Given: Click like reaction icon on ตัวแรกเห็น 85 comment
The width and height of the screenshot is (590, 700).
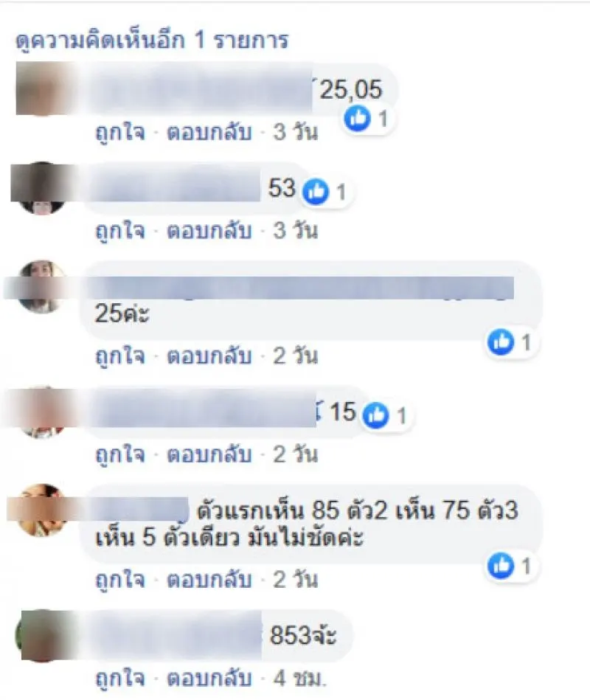Looking at the screenshot, I should coord(500,566).
